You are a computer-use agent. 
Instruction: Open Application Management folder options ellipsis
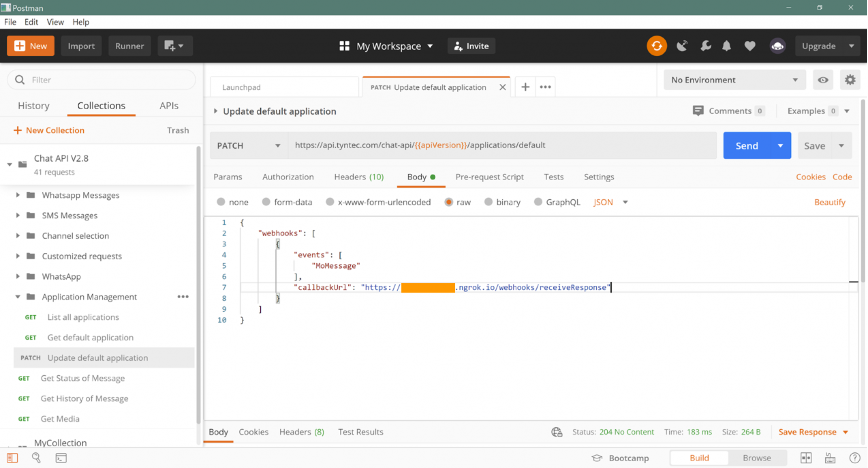(183, 297)
